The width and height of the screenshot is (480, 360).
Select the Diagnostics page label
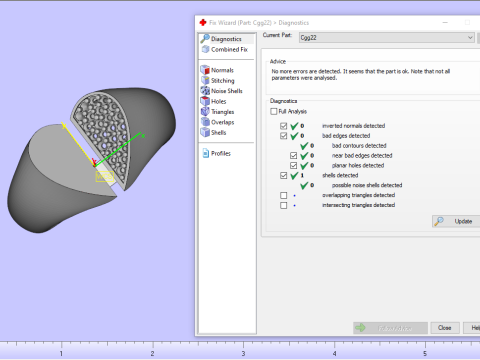(x=226, y=39)
